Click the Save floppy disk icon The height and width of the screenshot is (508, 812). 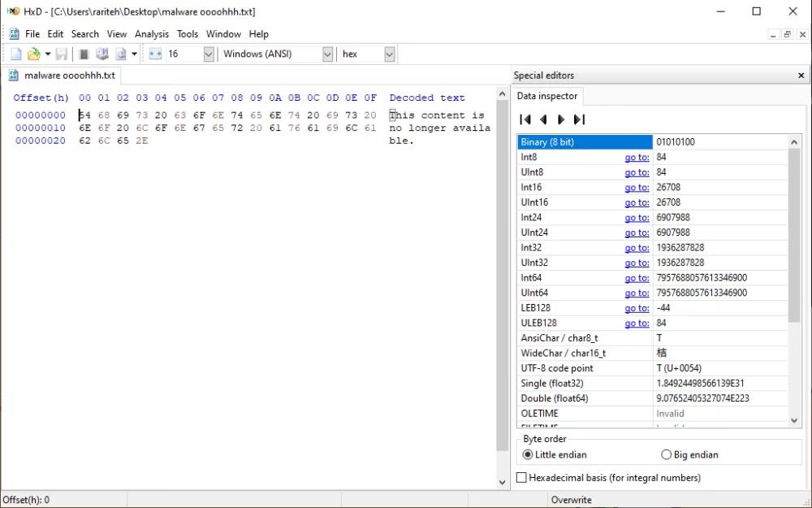[62, 54]
